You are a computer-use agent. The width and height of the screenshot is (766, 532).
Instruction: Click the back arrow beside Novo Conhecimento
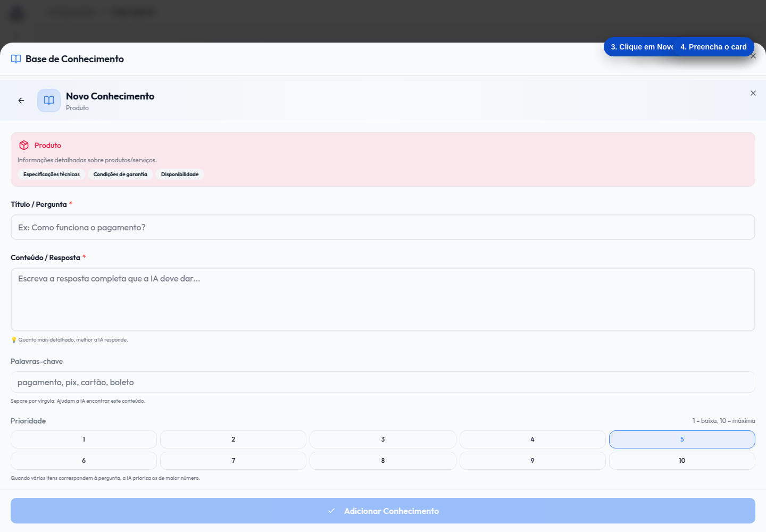point(21,101)
